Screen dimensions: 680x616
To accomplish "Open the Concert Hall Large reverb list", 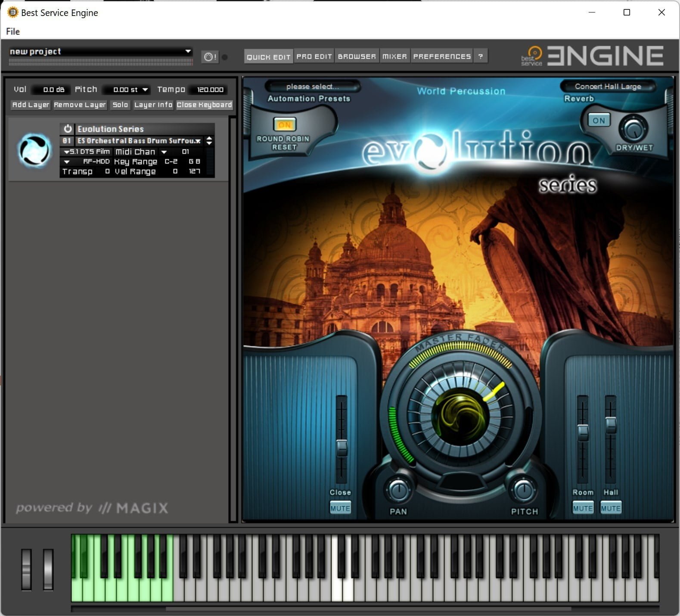I will click(x=608, y=87).
